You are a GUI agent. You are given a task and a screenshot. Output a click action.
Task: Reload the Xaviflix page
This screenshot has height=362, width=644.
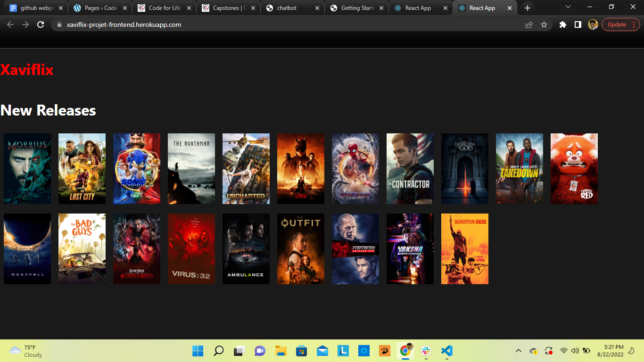41,25
